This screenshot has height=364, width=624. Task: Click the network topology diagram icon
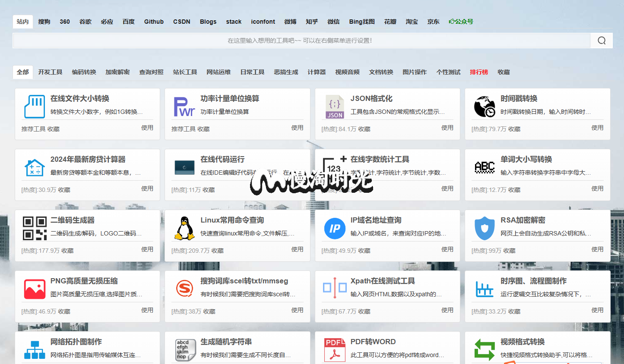coord(35,350)
